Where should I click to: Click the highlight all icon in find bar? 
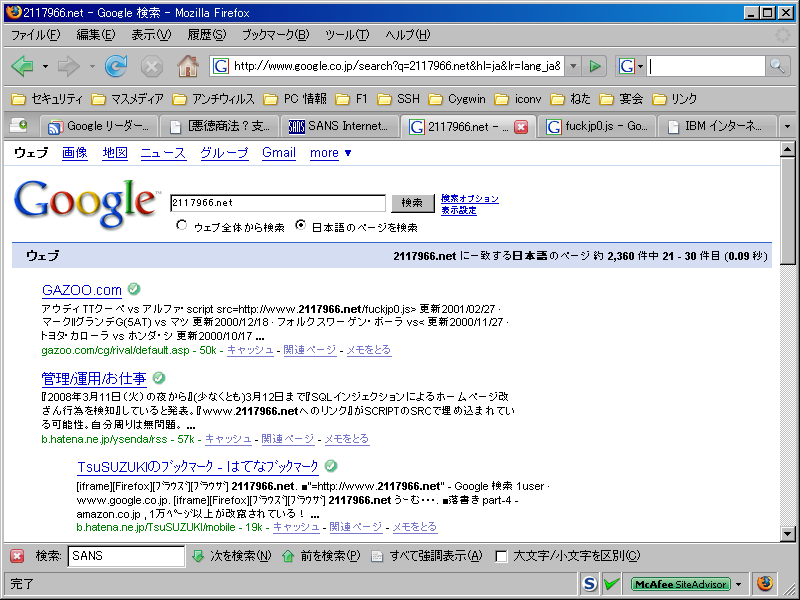377,556
